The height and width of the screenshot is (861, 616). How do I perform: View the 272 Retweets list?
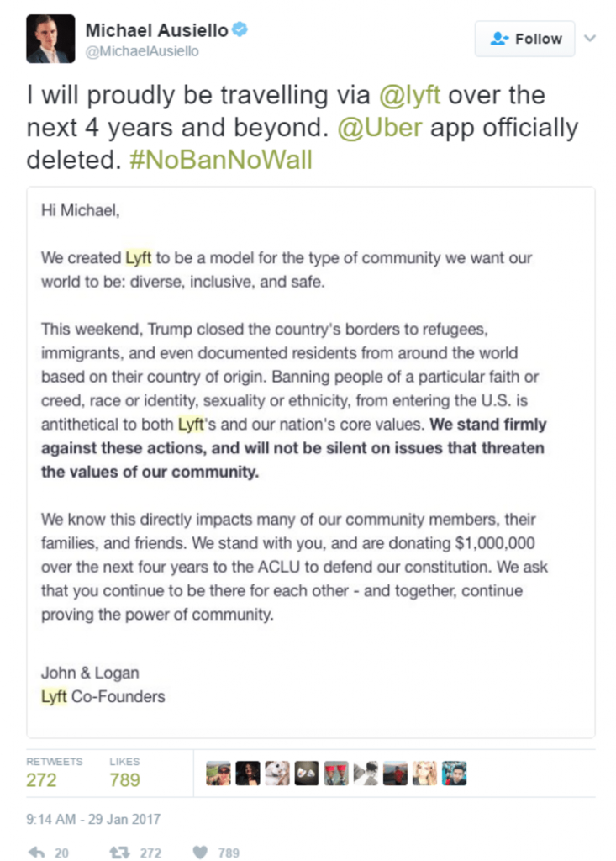42,779
